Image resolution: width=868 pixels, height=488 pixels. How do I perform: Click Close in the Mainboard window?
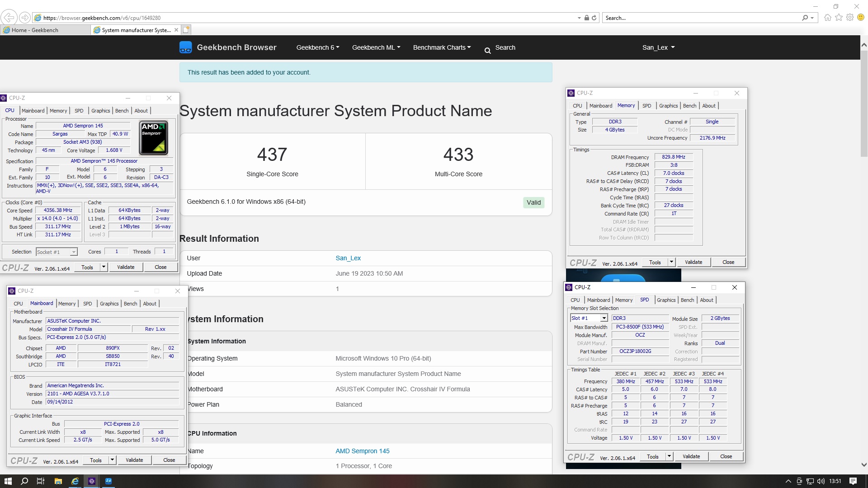(x=169, y=460)
